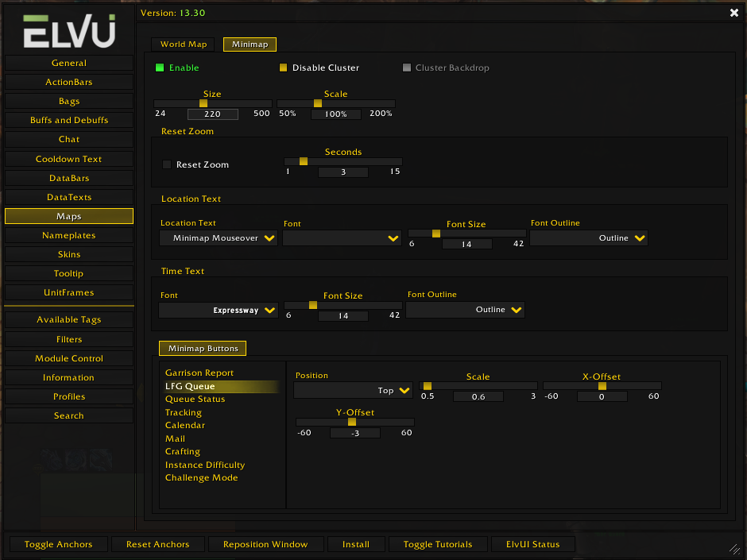Uncheck the Disable Cluster option
This screenshot has height=560, width=747.
pyautogui.click(x=284, y=68)
